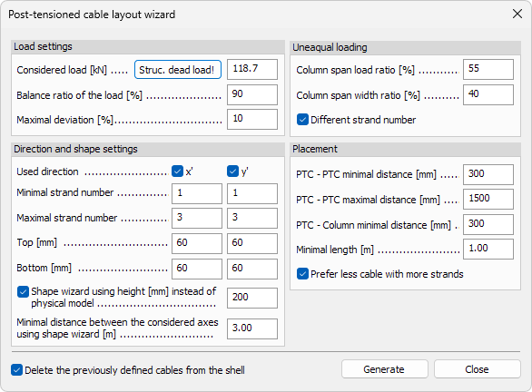Edit Column span load ratio field
This screenshot has width=532, height=392.
(x=488, y=70)
